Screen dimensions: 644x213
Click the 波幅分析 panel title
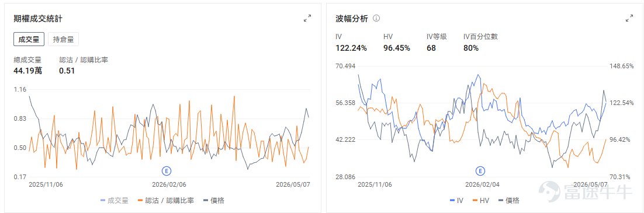(352, 18)
